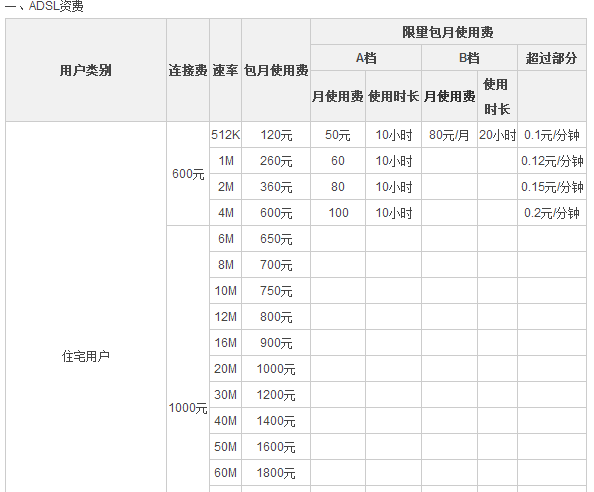Click the 600元 connection fee cell
This screenshot has width=594, height=492.
(188, 174)
